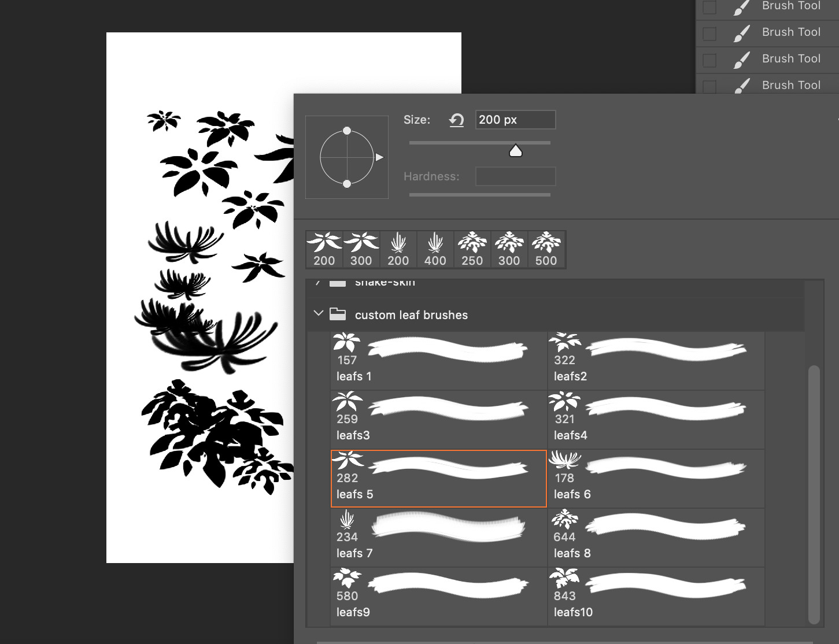Screen dimensions: 839x644
Task: Select the leafs 5 brush named 282
Action: coord(438,478)
